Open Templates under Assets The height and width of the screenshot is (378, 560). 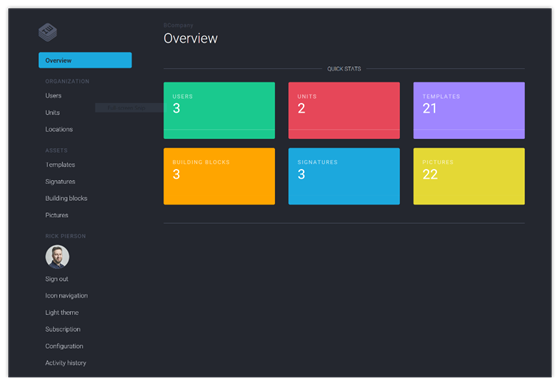tap(60, 165)
